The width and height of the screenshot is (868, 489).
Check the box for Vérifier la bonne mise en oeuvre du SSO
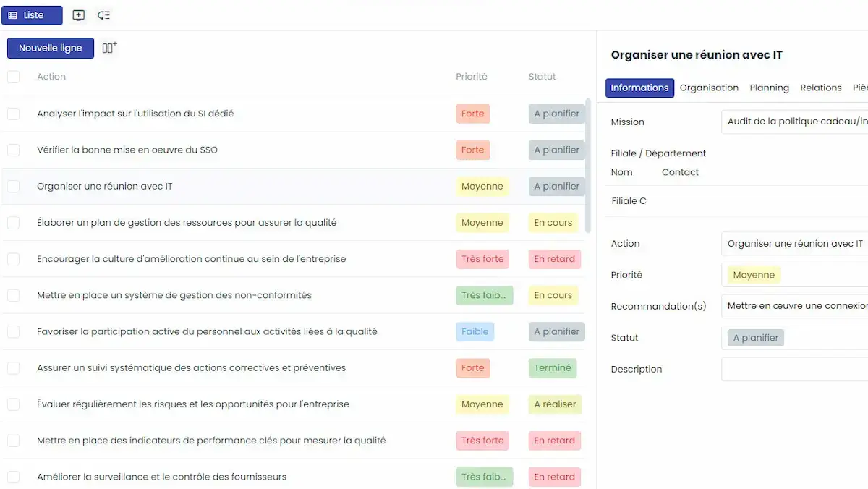pyautogui.click(x=13, y=150)
